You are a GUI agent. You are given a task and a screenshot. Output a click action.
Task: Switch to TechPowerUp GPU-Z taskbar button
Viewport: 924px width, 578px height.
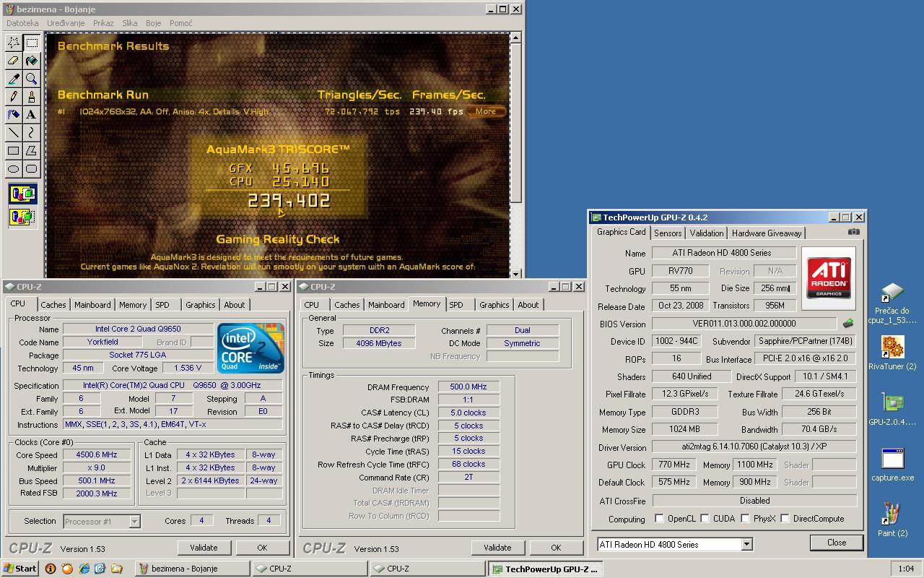545,569
